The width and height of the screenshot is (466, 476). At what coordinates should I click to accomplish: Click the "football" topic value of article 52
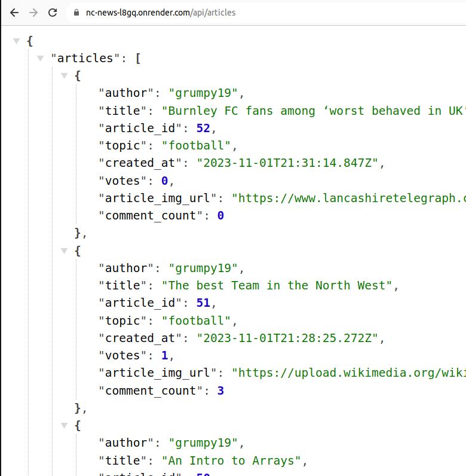point(197,146)
